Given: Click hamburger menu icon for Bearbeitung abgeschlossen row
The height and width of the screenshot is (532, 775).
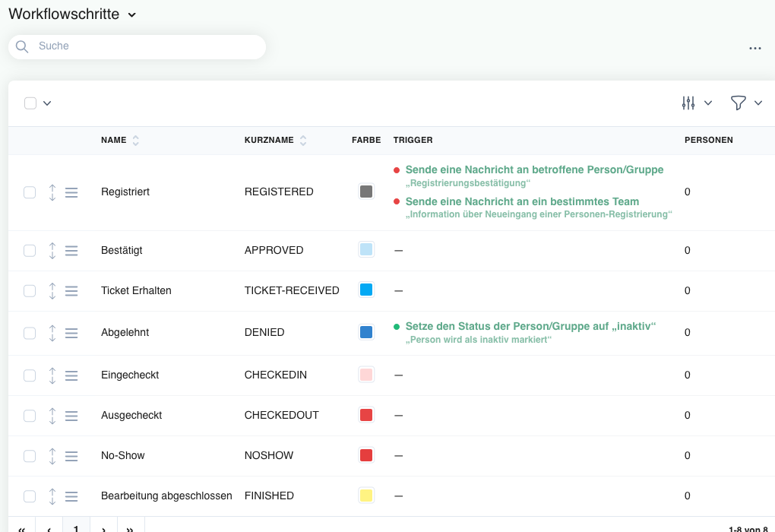Looking at the screenshot, I should pyautogui.click(x=71, y=496).
